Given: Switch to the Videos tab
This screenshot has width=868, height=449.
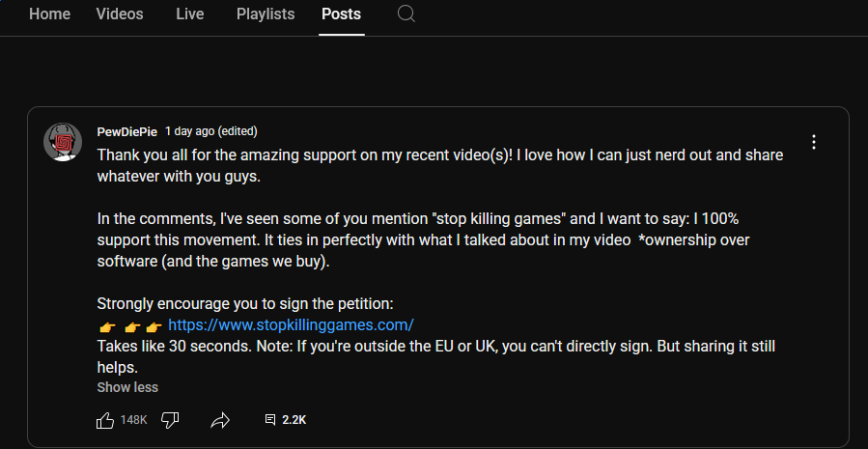Looking at the screenshot, I should tap(120, 14).
